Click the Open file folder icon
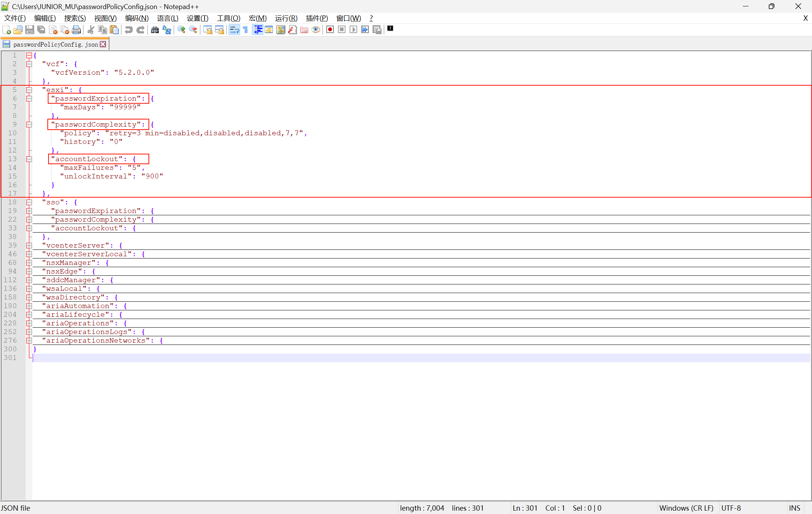 (x=18, y=30)
